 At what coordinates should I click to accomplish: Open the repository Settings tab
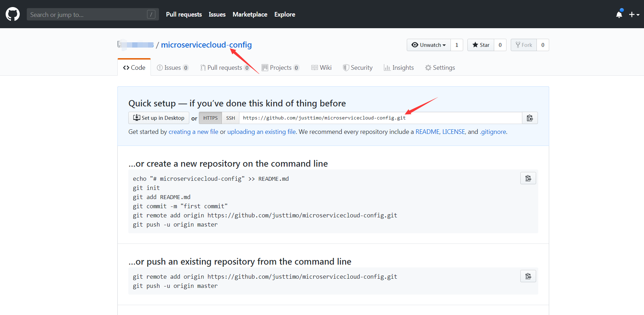[x=440, y=68]
